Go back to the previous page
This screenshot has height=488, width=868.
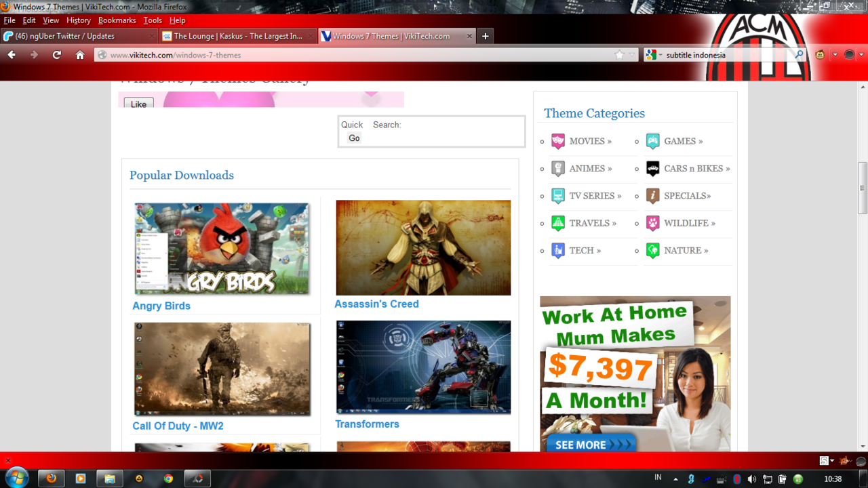12,55
